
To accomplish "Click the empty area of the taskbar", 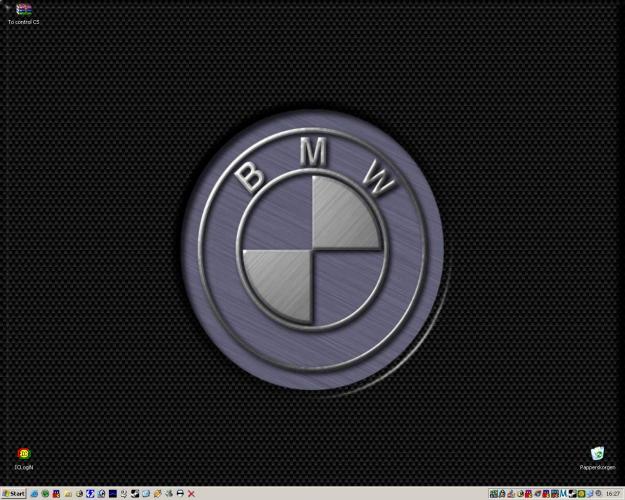I will coord(340,493).
